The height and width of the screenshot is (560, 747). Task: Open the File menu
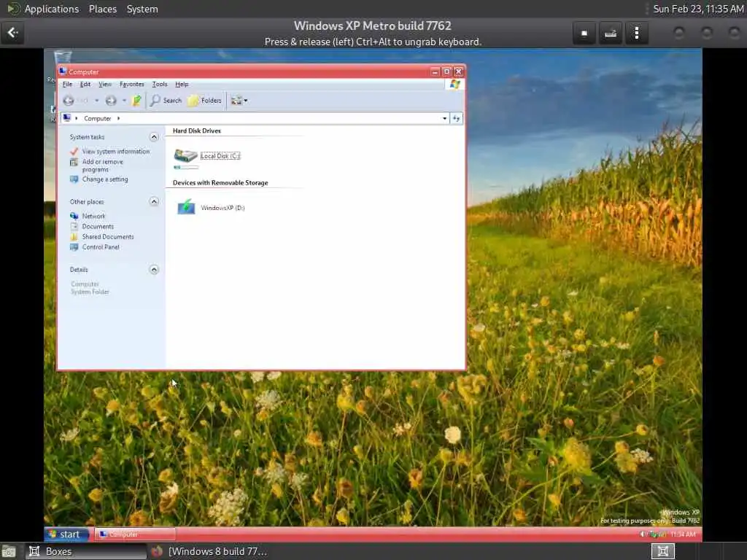68,85
